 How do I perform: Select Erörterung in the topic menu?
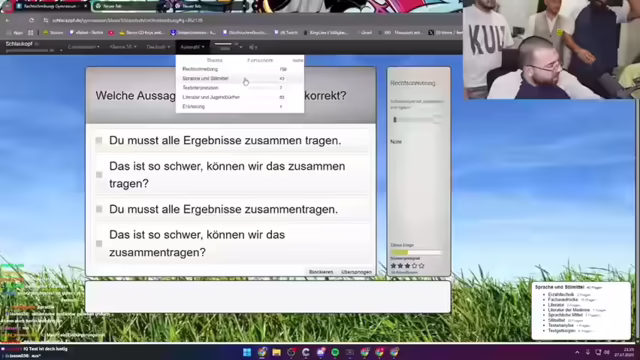(240, 107)
